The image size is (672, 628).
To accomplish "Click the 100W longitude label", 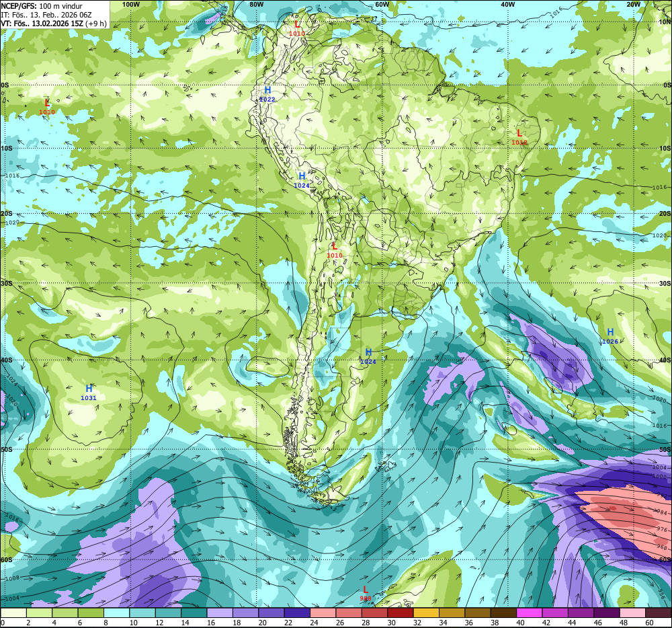I will (131, 4).
